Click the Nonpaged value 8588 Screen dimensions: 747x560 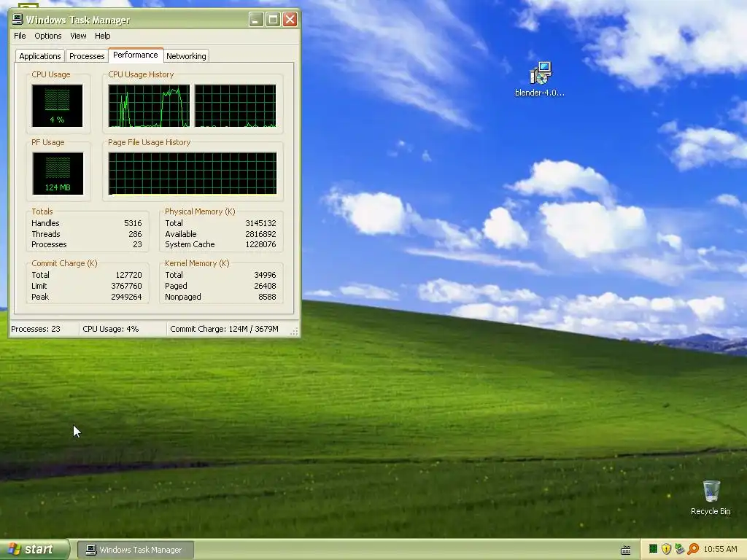click(x=267, y=297)
